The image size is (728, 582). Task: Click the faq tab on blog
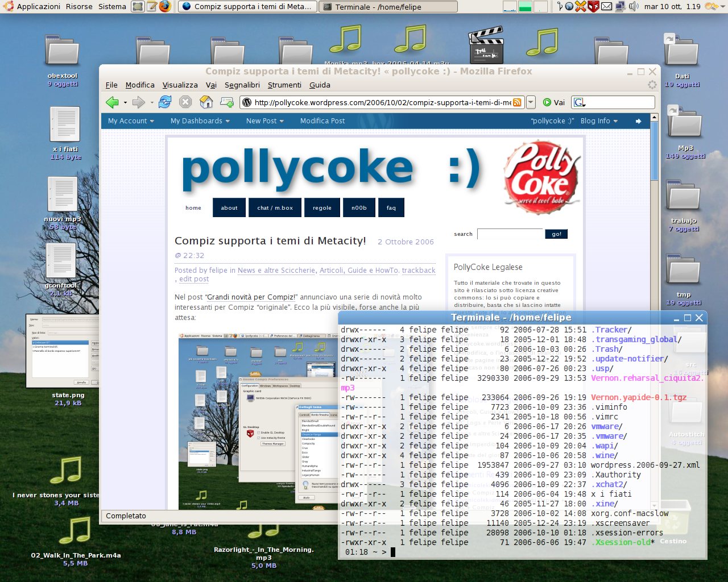click(x=391, y=207)
